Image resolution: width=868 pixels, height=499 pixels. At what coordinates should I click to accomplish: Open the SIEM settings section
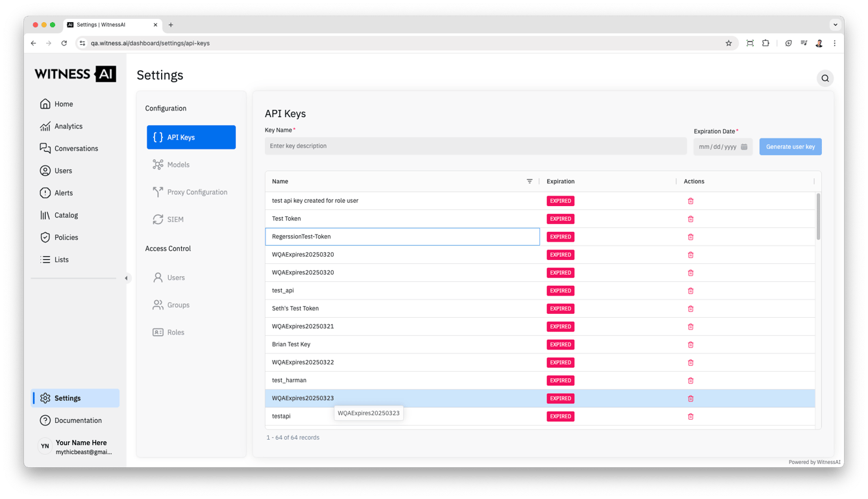175,220
